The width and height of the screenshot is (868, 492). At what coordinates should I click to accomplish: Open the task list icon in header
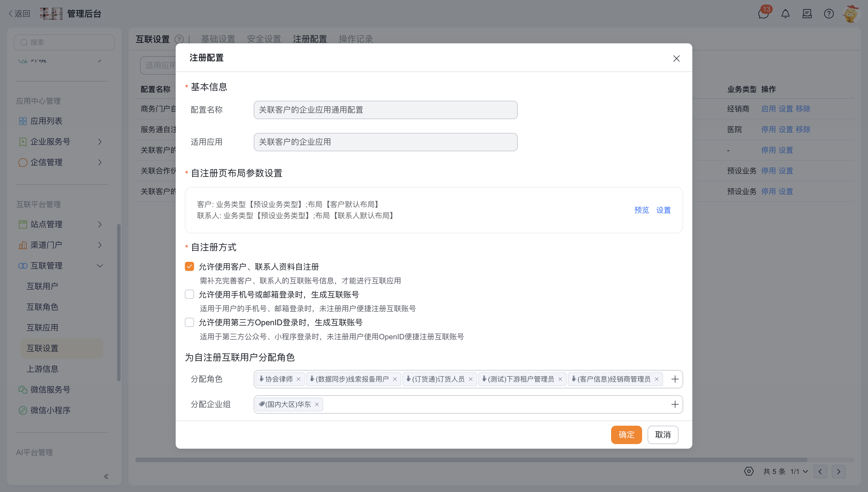(x=807, y=14)
